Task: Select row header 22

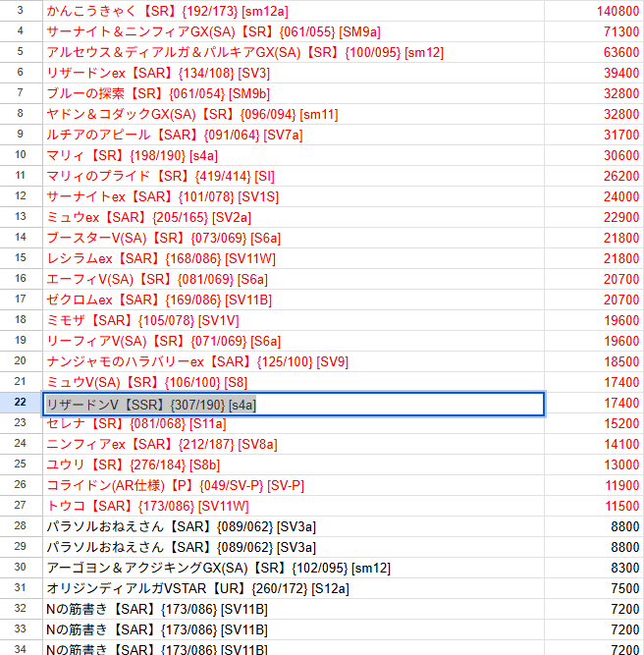Action: (x=21, y=403)
